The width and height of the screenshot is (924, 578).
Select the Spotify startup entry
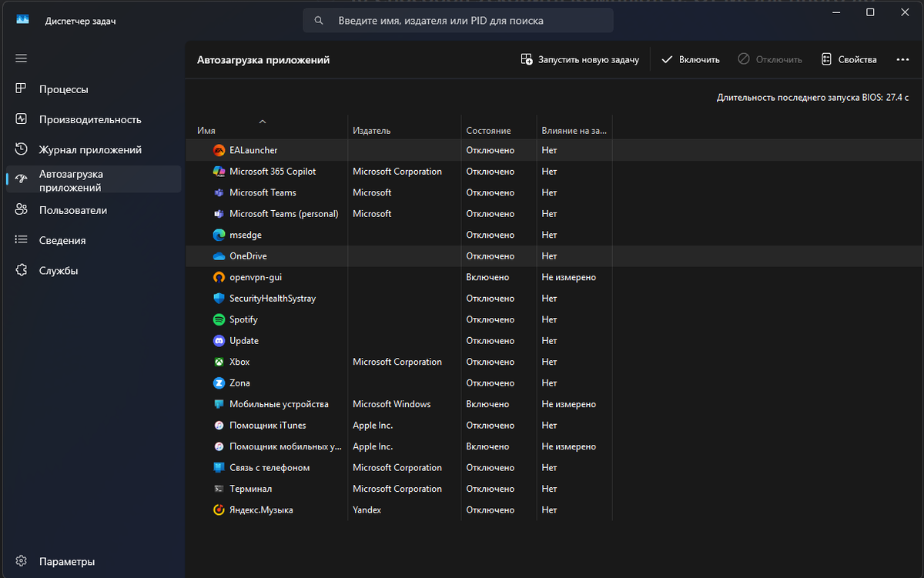pyautogui.click(x=243, y=319)
